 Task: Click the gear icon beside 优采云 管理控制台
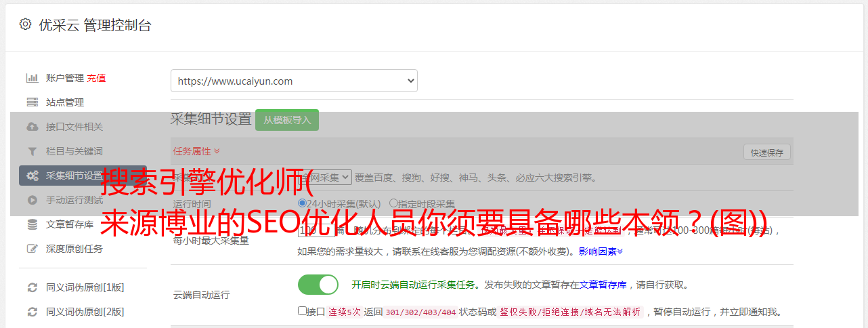pyautogui.click(x=25, y=24)
